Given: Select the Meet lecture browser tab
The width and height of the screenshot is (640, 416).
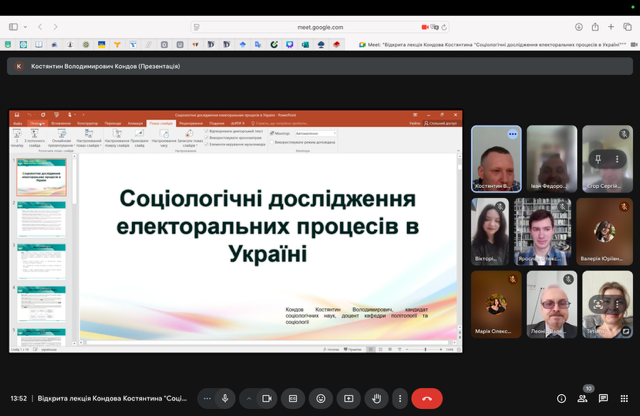Looking at the screenshot, I should pos(482,45).
